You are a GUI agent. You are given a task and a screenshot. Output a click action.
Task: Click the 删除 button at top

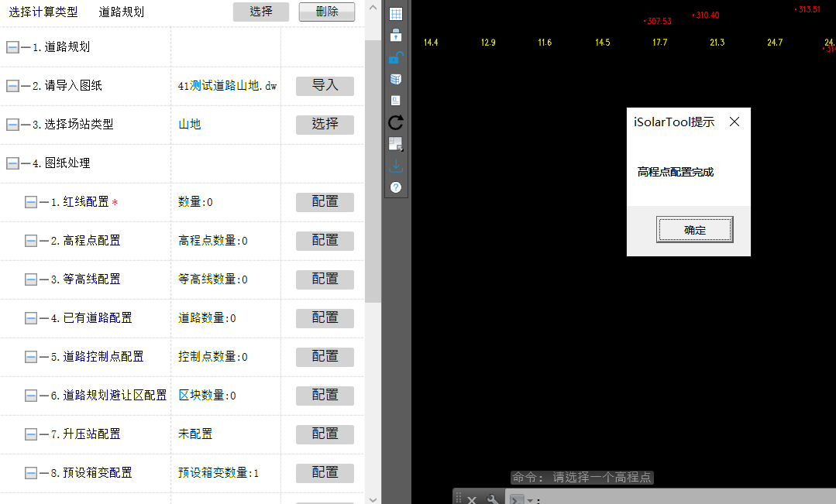pos(326,12)
